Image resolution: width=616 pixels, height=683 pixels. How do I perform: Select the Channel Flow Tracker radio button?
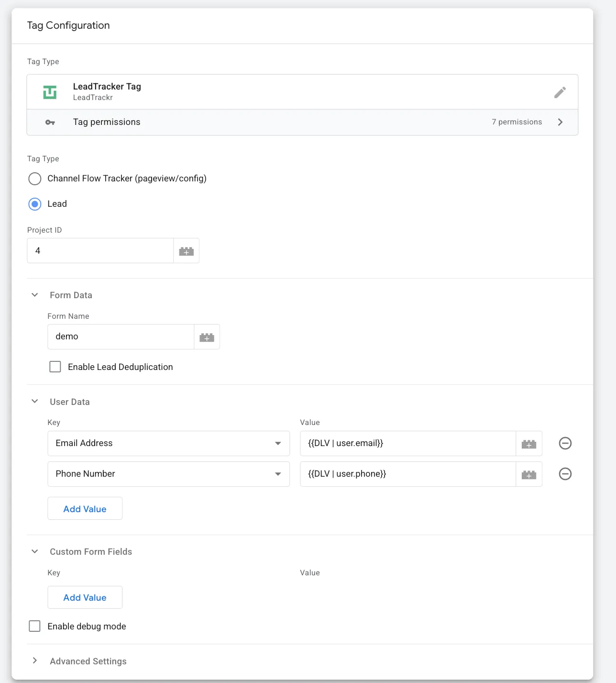click(34, 179)
